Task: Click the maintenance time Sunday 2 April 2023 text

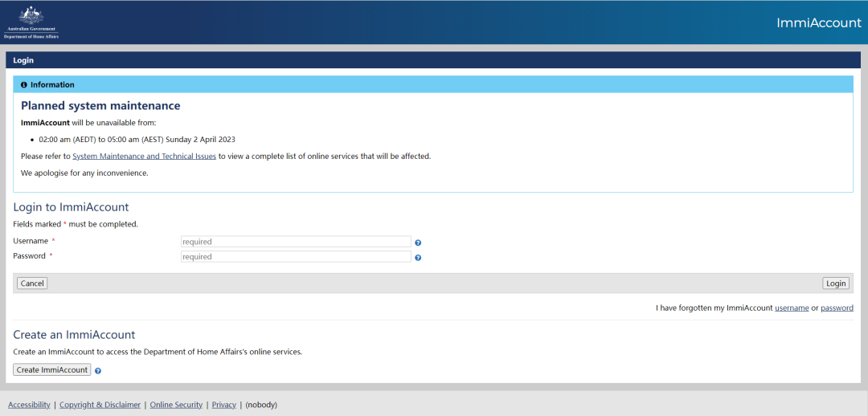Action: click(137, 140)
